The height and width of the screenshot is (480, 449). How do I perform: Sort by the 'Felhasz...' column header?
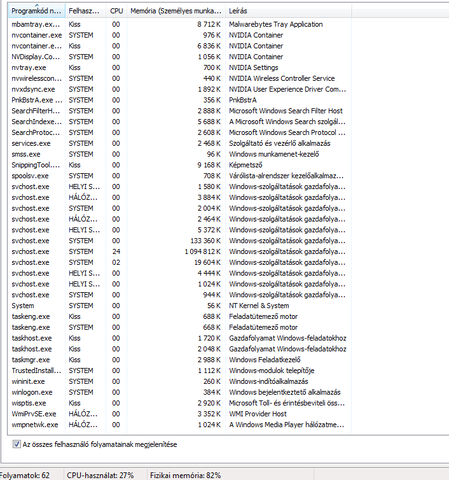(85, 11)
